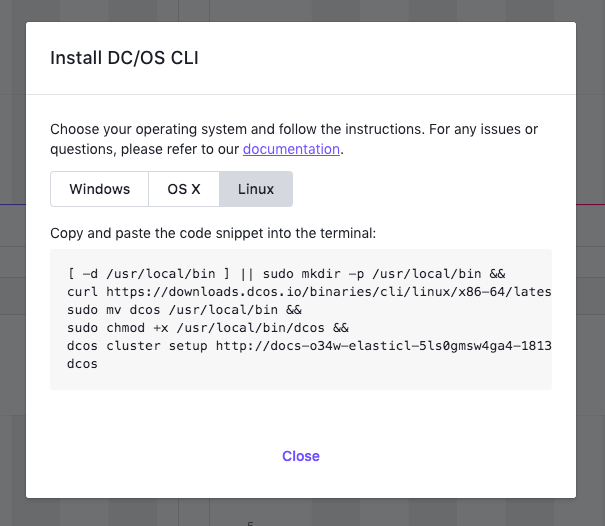Click the 'sudo mv dcos /usr/local/bin' line

click(184, 310)
